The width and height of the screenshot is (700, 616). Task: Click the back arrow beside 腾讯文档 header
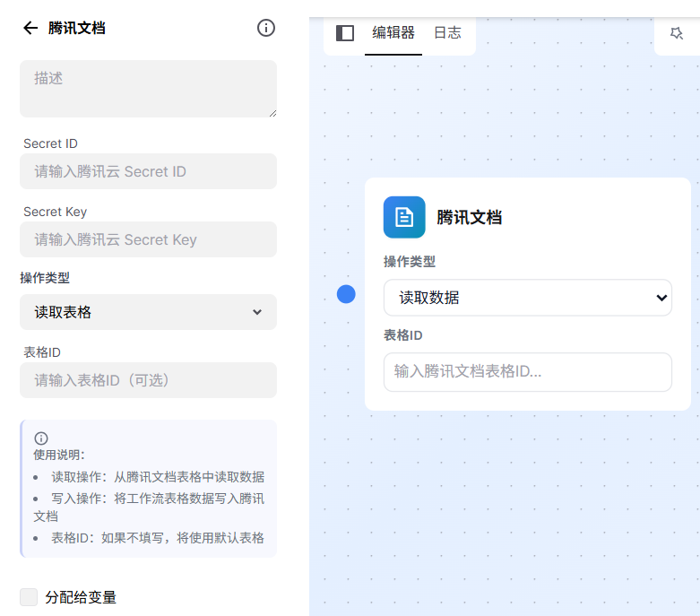[30, 28]
